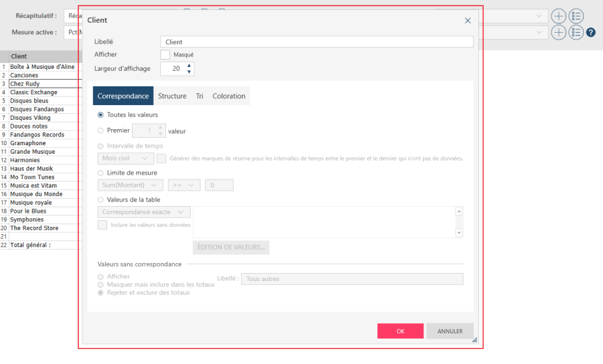603x364 pixels.
Task: Open the list icon in Récapitulatif row
Action: pyautogui.click(x=576, y=16)
